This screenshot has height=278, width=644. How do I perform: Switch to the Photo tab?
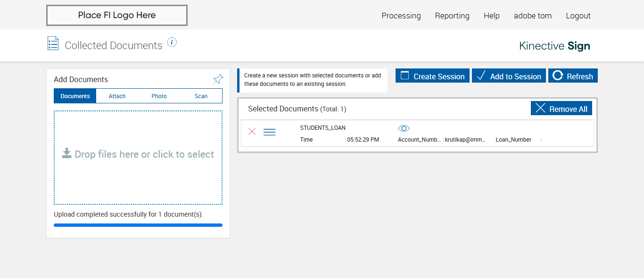159,96
